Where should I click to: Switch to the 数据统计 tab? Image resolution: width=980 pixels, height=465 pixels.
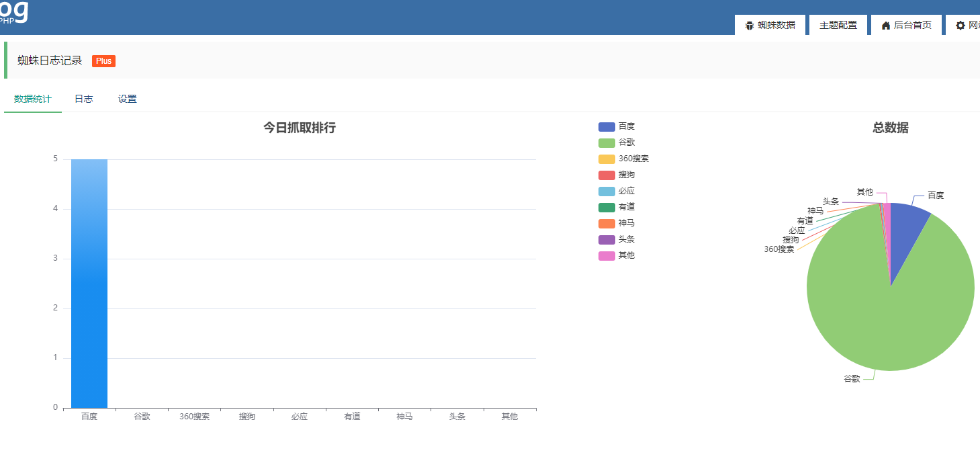coord(33,99)
